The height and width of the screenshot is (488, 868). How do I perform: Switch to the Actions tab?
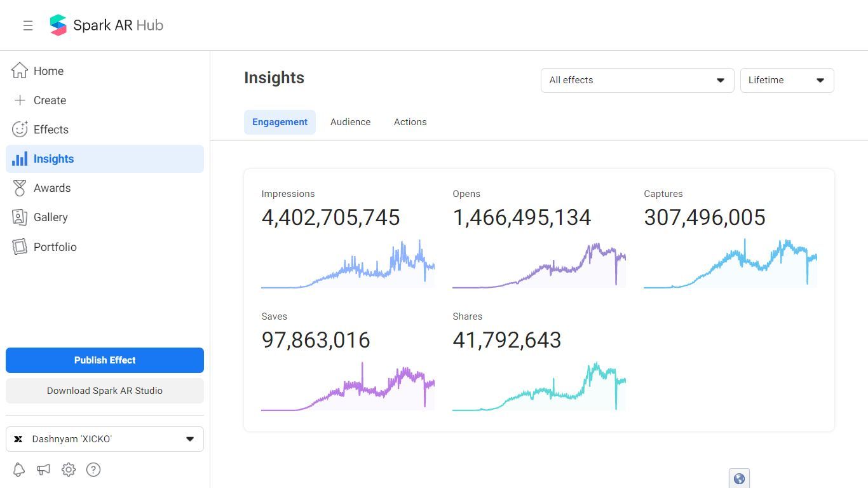pos(410,122)
